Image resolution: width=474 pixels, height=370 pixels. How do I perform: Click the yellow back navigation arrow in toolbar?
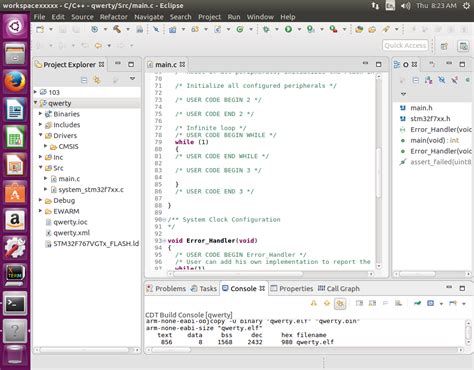[98, 45]
